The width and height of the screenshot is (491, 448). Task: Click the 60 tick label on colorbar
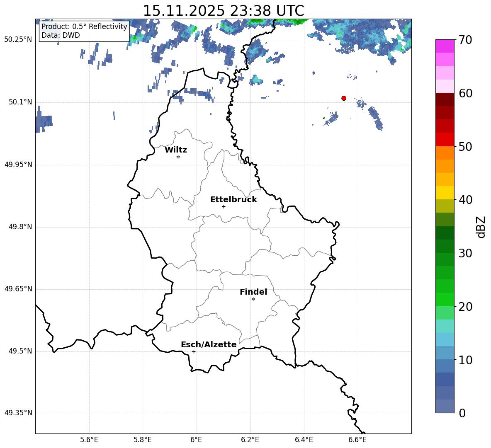(465, 93)
